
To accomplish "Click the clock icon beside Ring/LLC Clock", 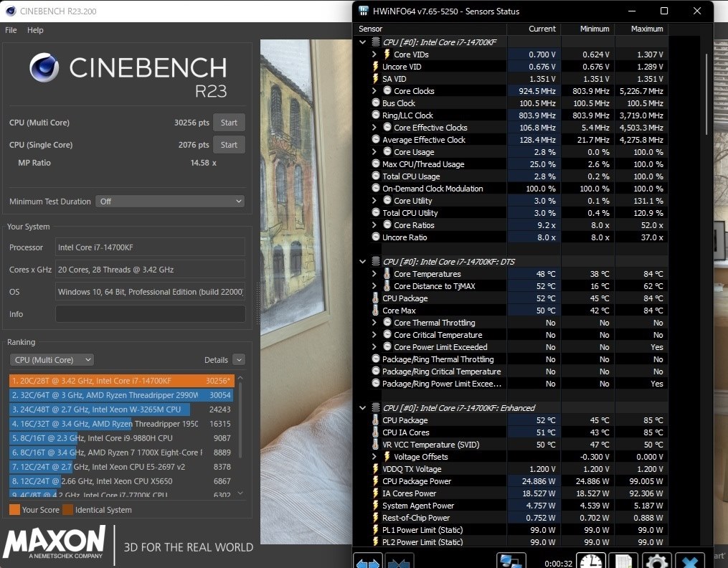I will pyautogui.click(x=376, y=115).
